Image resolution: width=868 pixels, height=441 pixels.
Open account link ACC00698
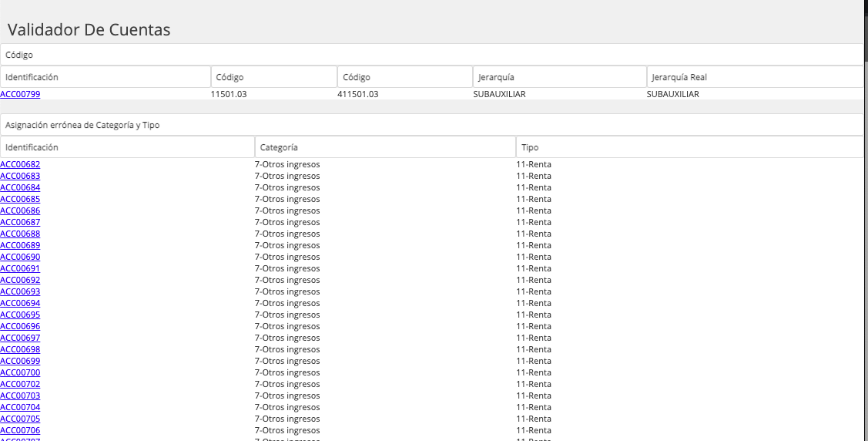pyautogui.click(x=20, y=349)
